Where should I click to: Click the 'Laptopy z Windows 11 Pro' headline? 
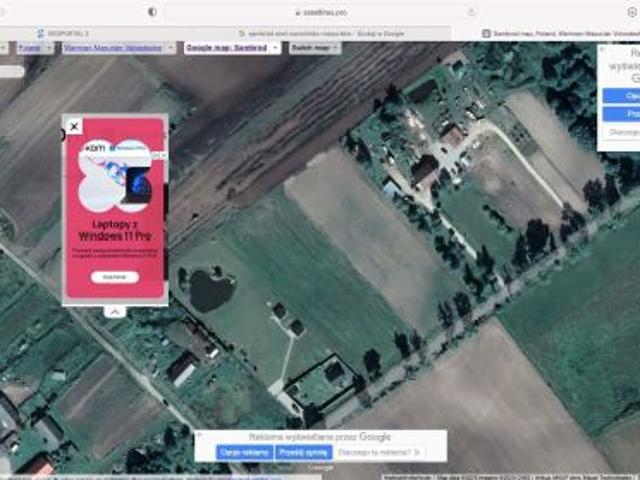point(115,230)
